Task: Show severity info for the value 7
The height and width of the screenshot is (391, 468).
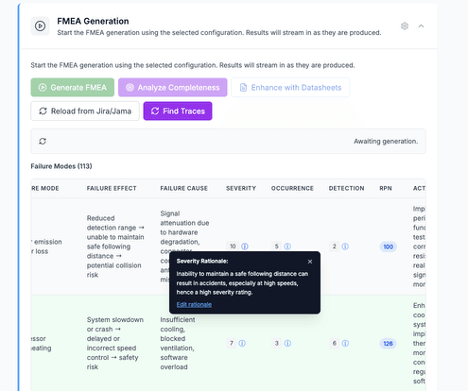Action: 242,343
